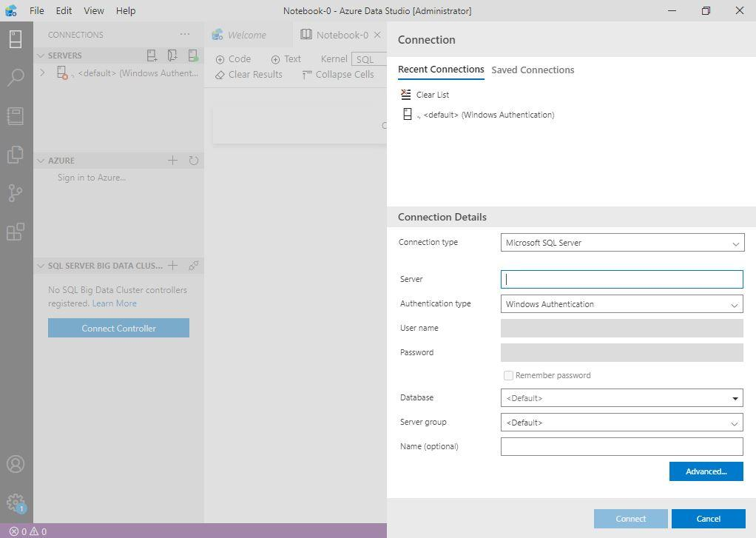756x538 pixels.
Task: Refresh the Azure accounts list
Action: click(193, 160)
